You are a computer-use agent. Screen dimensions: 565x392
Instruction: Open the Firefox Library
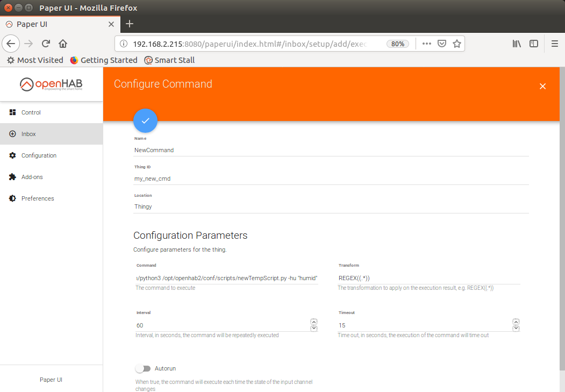click(x=517, y=44)
